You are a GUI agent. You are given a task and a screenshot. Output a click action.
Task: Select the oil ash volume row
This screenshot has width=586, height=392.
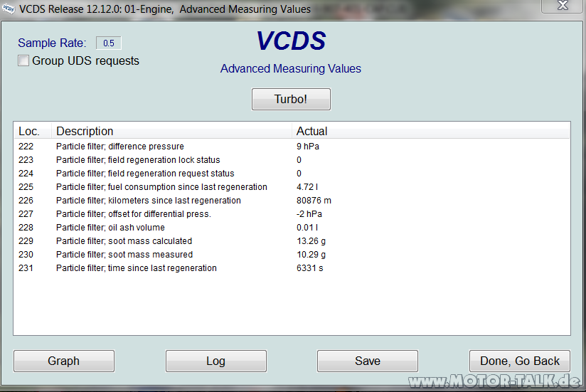click(292, 227)
